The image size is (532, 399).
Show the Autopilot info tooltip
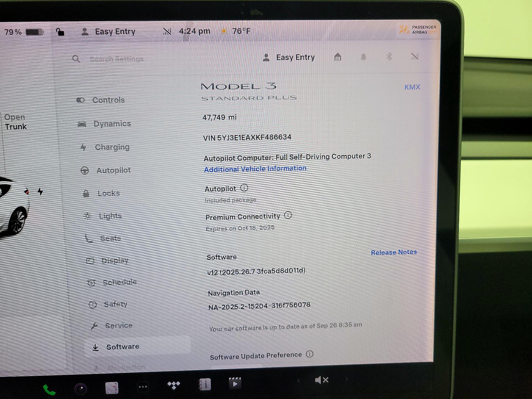(x=244, y=188)
